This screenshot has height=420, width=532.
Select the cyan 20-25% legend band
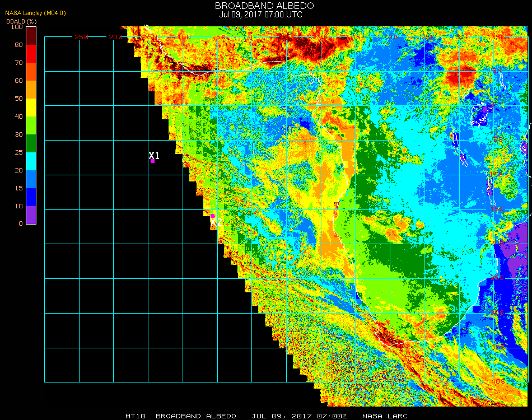click(31, 161)
